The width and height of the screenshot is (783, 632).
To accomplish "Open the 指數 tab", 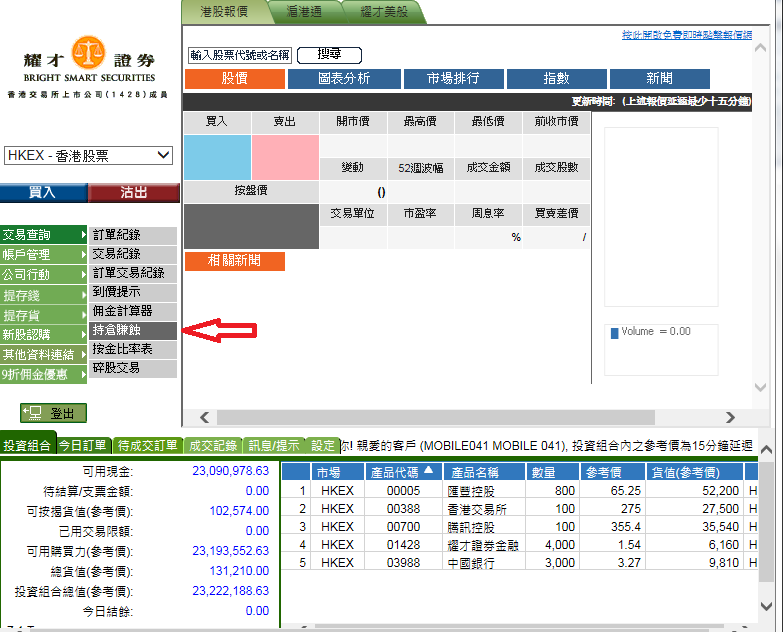I will [x=556, y=79].
